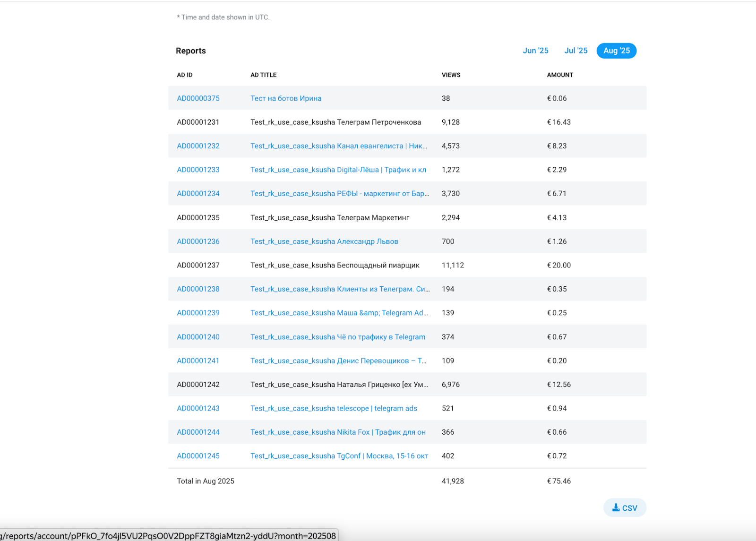Open the 'Канал евангелиста' ad title link
Viewport: 756px width, 541px height.
pyautogui.click(x=338, y=146)
